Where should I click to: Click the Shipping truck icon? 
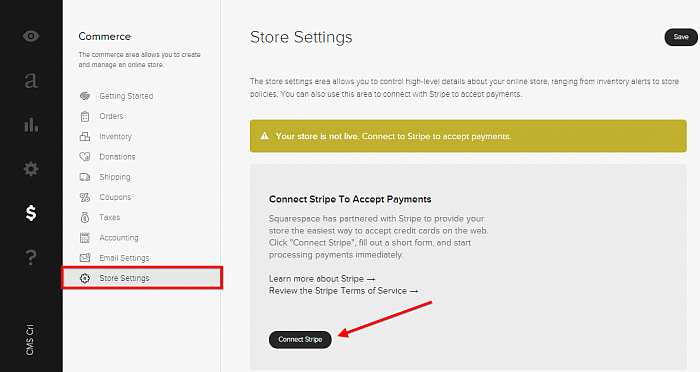(85, 177)
